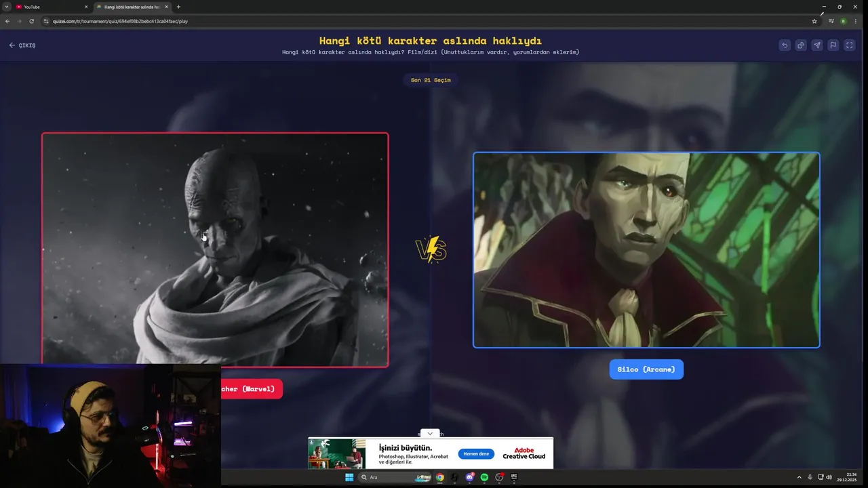Click the Adobe ad thumbnail image
This screenshot has width=868, height=488.
click(x=336, y=453)
